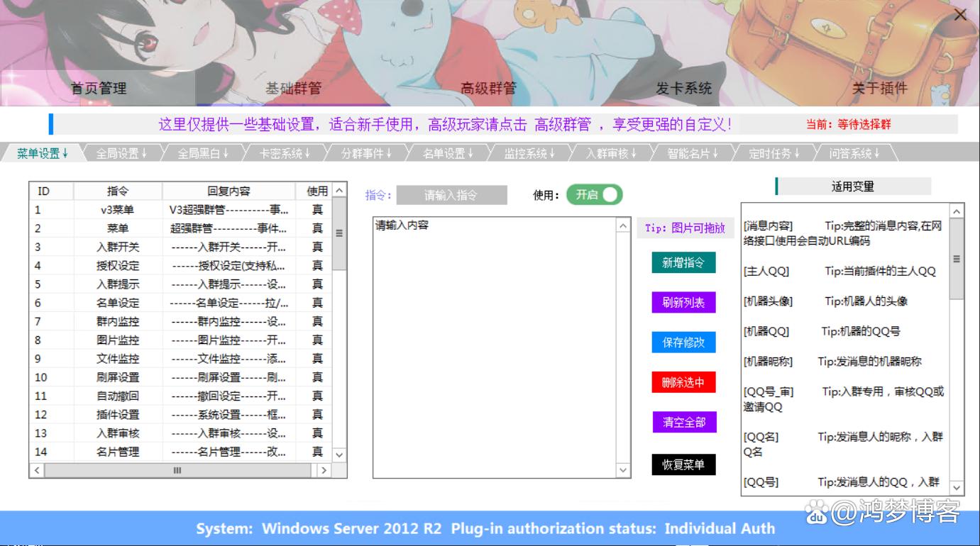The height and width of the screenshot is (546, 980).
Task: Click the variable list's scroll-down arrow
Action: 957,487
